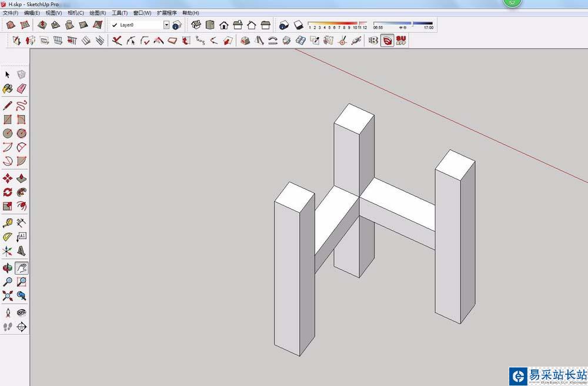This screenshot has height=386, width=588.
Task: Open the 视图(V) menu
Action: click(x=54, y=13)
